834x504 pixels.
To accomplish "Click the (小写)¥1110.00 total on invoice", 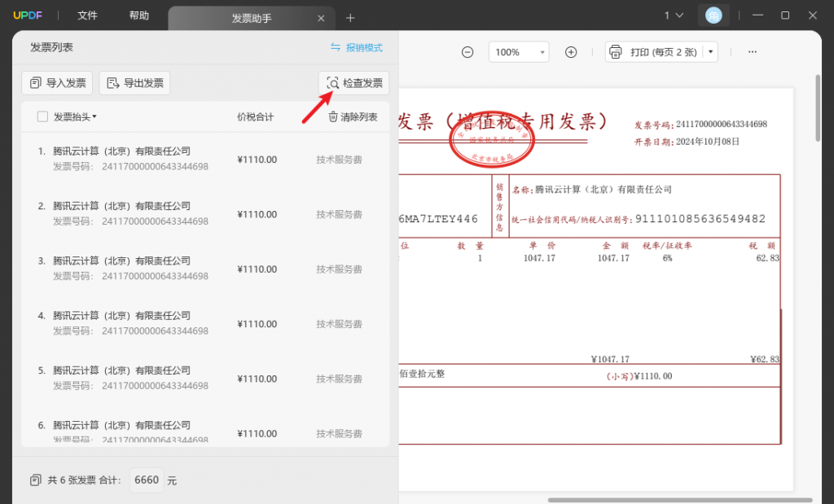I will coord(639,376).
